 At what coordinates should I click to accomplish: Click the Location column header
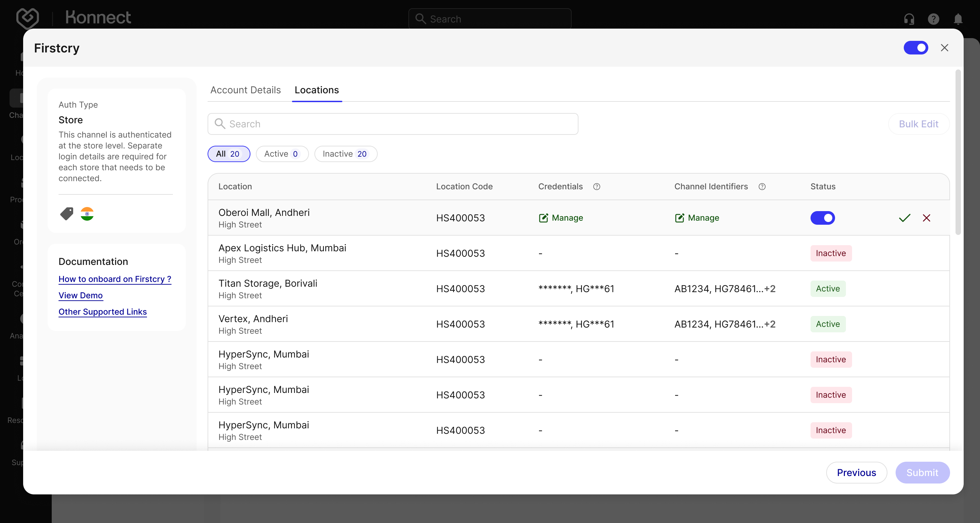235,187
